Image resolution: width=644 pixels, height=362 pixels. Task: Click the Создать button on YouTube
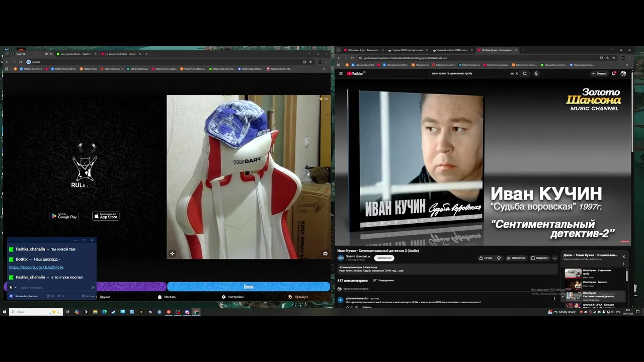(x=599, y=73)
